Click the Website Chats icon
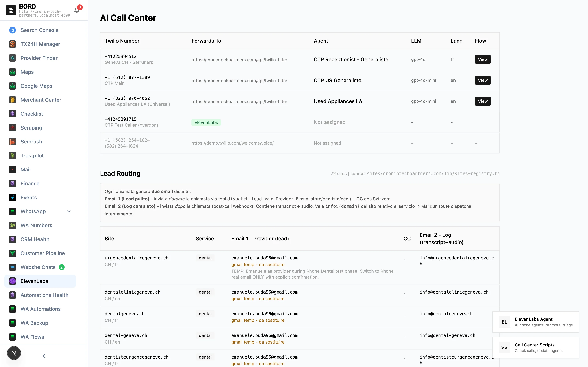The width and height of the screenshot is (588, 367). pyautogui.click(x=12, y=267)
